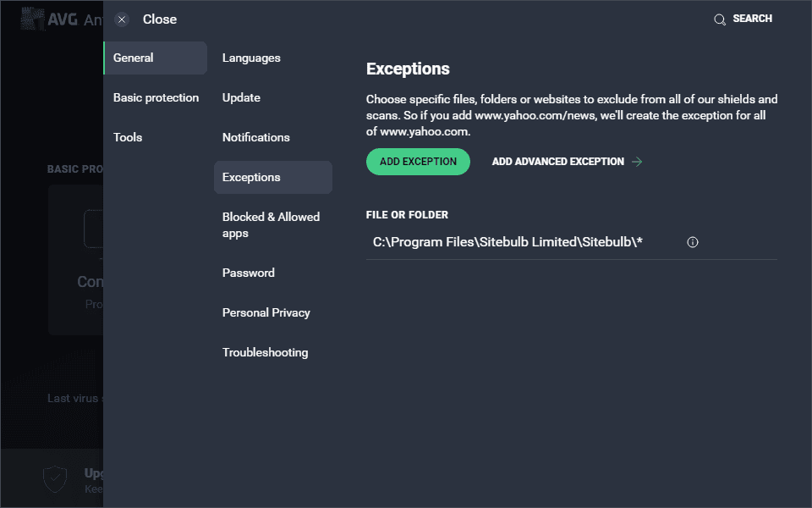Click Add Advanced Exception link
The width and height of the screenshot is (812, 508).
557,162
